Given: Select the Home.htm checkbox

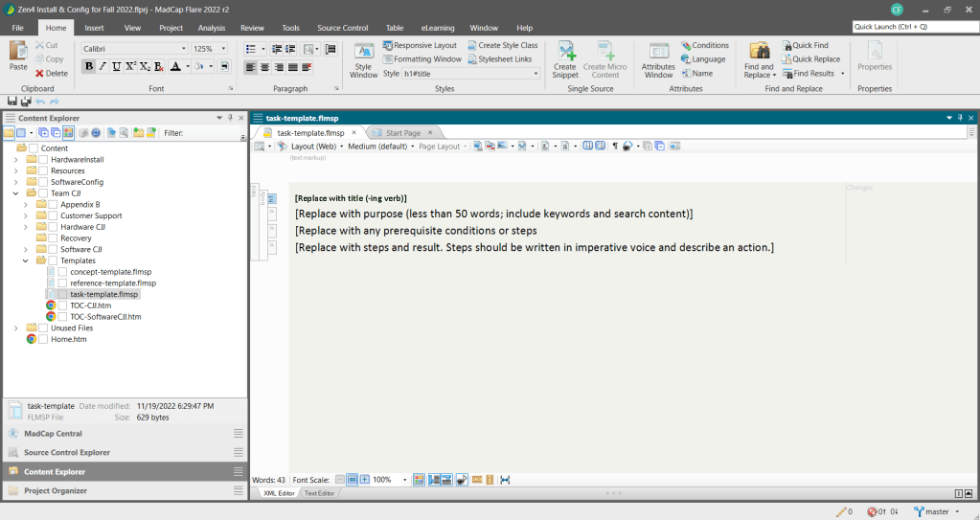Looking at the screenshot, I should pyautogui.click(x=43, y=339).
